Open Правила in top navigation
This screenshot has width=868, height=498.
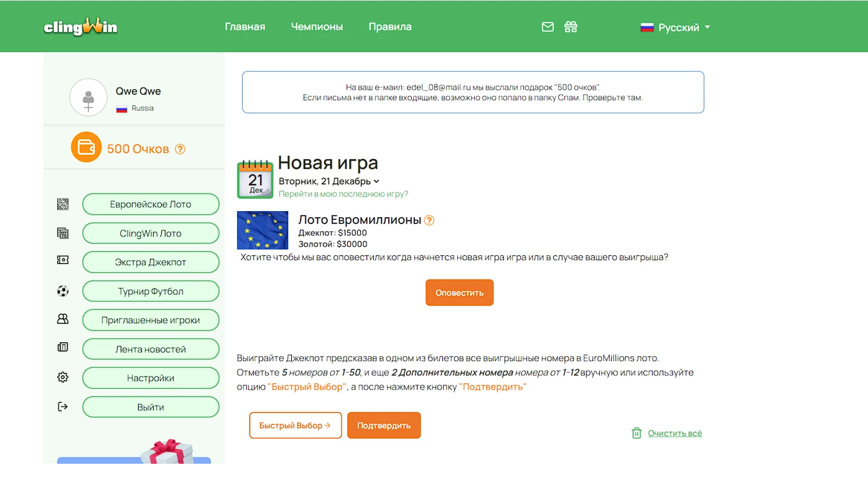(390, 27)
